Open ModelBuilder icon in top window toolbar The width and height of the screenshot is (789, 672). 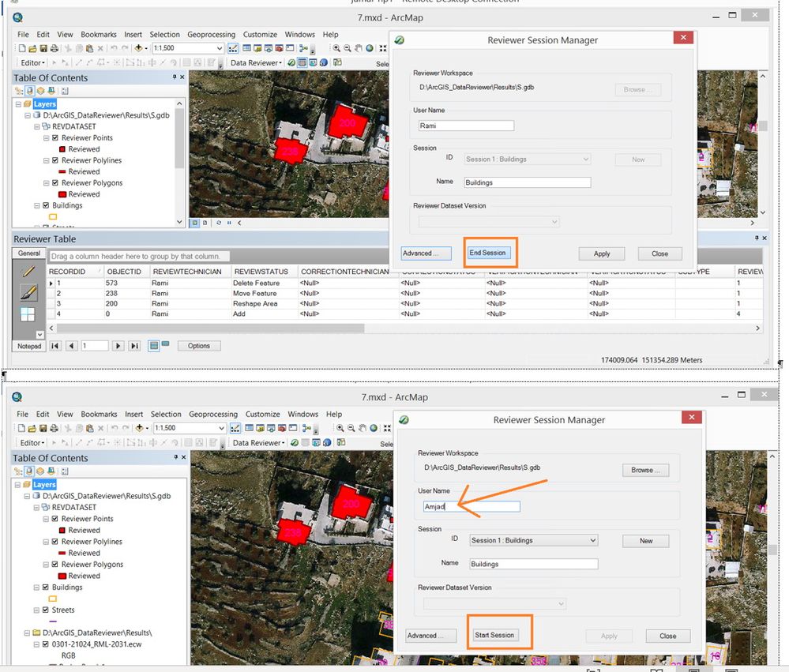point(303,48)
